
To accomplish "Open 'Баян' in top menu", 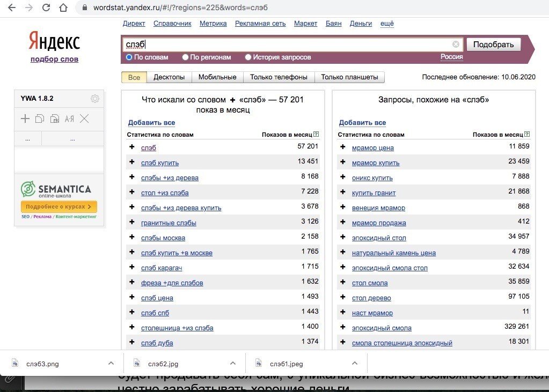I will tap(333, 24).
